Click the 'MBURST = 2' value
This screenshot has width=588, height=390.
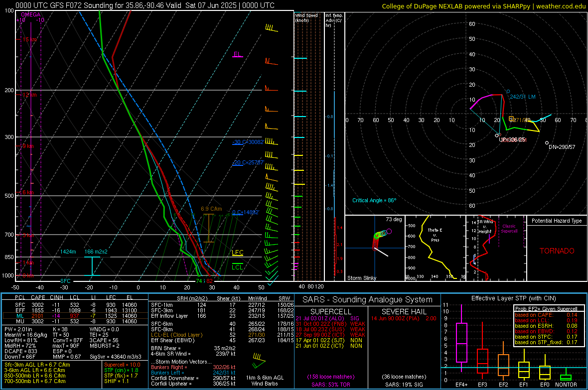pyautogui.click(x=105, y=346)
